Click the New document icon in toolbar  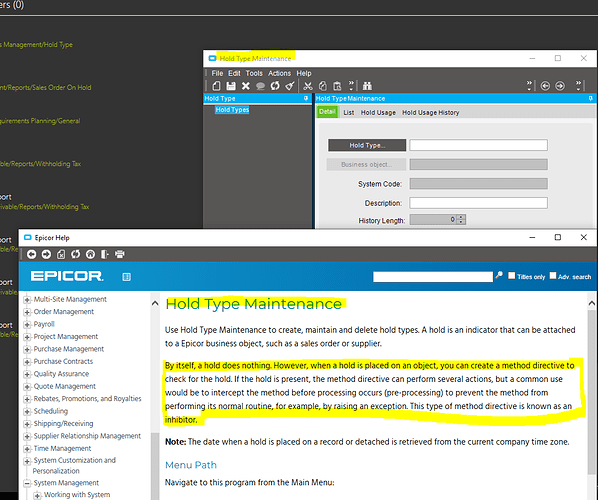pos(216,86)
